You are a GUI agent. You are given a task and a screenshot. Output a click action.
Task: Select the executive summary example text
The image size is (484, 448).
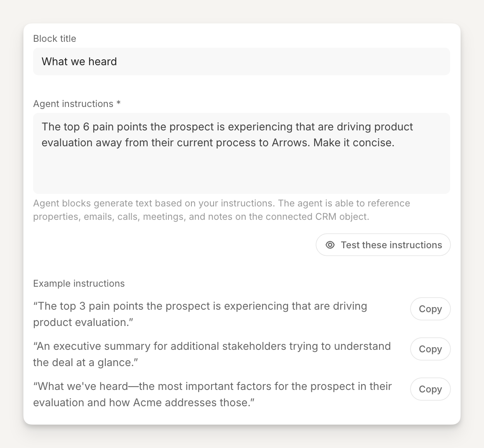pyautogui.click(x=211, y=354)
